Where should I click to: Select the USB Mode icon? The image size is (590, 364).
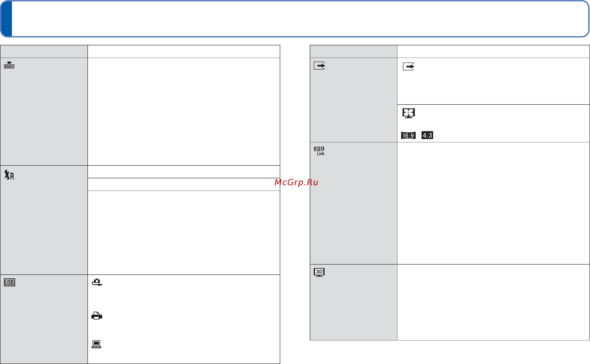9,282
